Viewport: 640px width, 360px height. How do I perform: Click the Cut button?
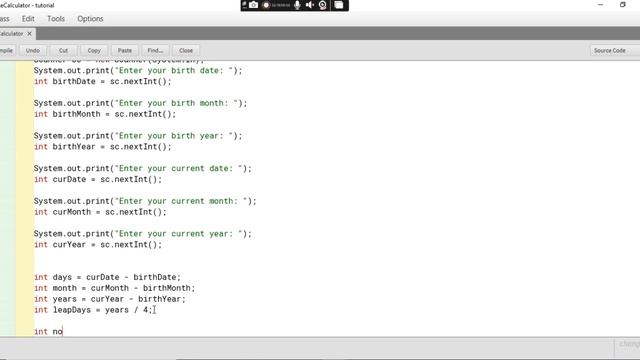click(x=63, y=51)
